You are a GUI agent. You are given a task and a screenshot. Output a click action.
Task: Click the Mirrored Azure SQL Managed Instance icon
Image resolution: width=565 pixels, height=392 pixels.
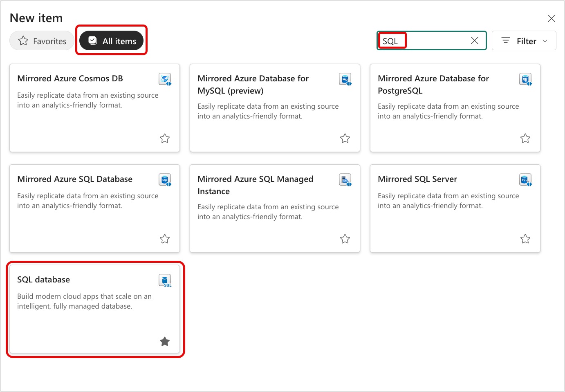(345, 179)
